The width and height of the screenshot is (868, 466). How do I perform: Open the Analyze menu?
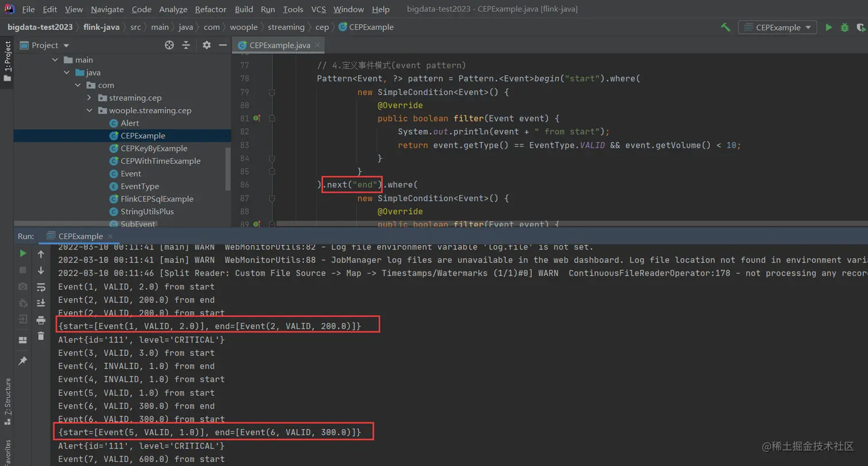pos(173,10)
